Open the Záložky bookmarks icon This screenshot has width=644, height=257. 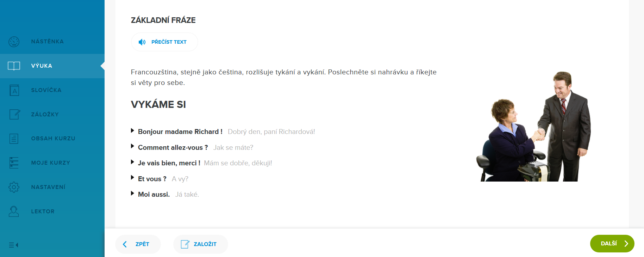(14, 114)
